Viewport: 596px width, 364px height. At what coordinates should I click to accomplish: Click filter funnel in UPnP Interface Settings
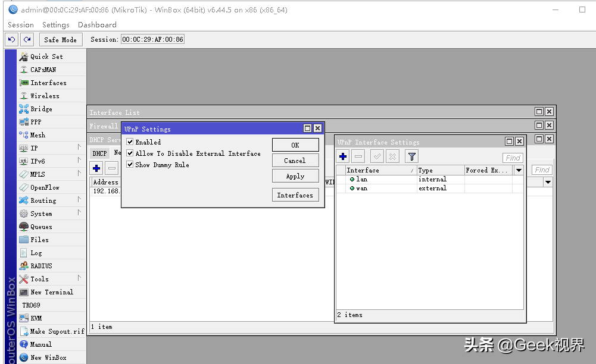click(411, 156)
